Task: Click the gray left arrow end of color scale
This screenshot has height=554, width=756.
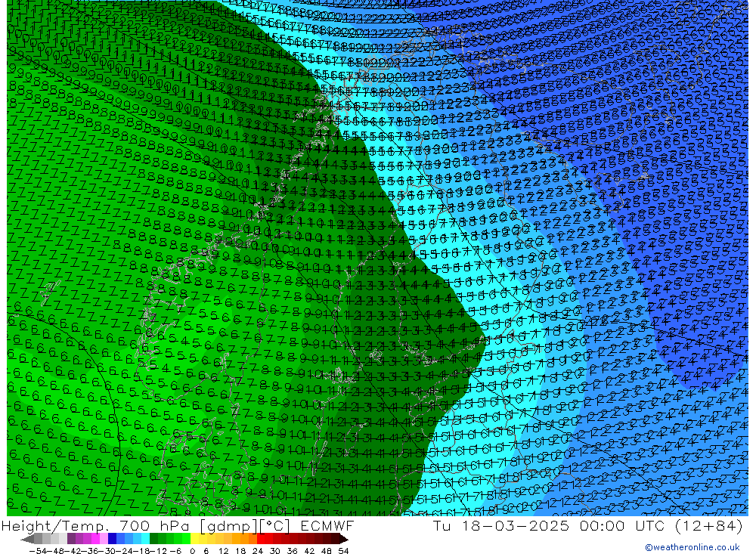Action: tap(27, 539)
